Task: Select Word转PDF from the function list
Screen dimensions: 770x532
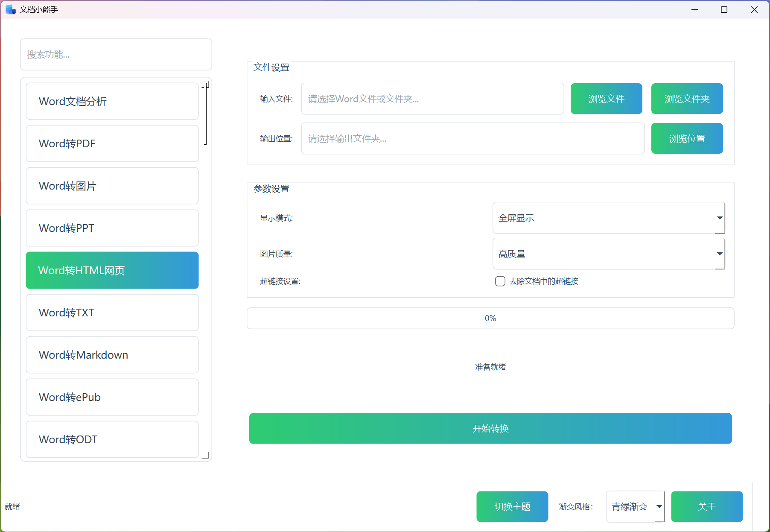Action: click(x=112, y=143)
